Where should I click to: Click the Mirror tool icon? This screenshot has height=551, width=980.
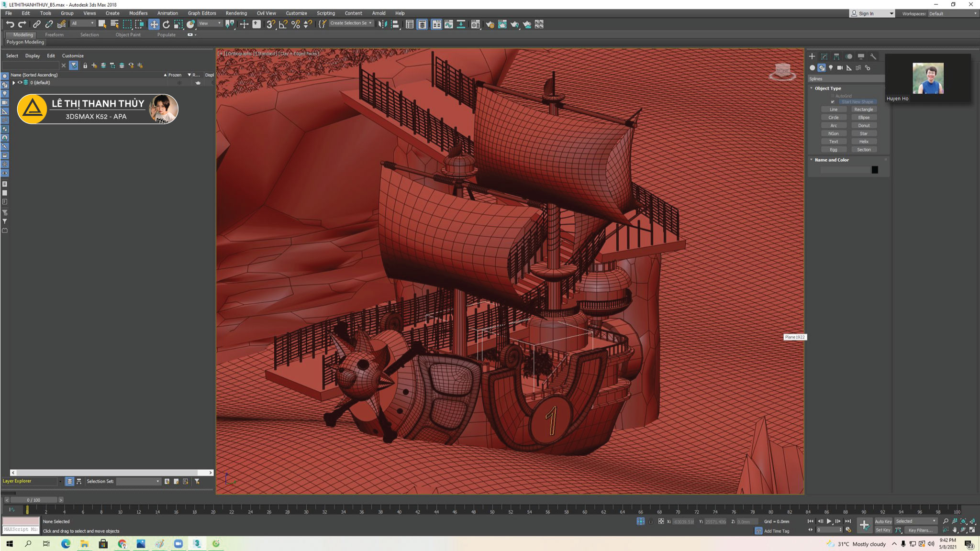click(x=382, y=24)
